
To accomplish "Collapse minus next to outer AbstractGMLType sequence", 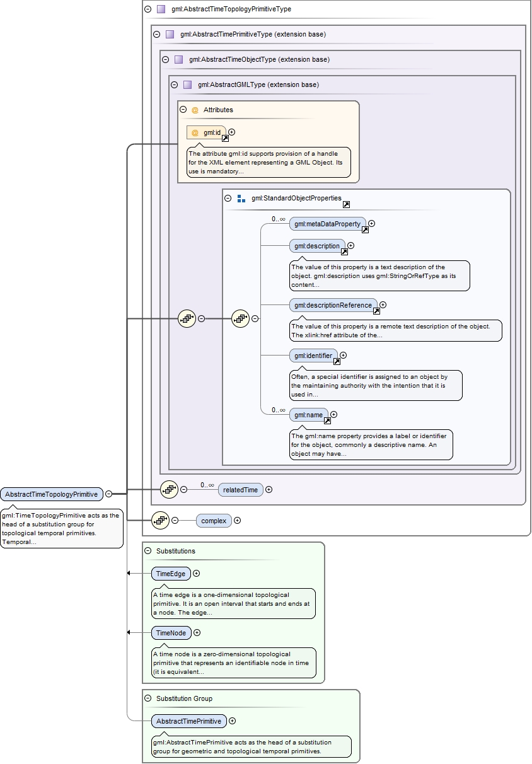I will tap(201, 319).
